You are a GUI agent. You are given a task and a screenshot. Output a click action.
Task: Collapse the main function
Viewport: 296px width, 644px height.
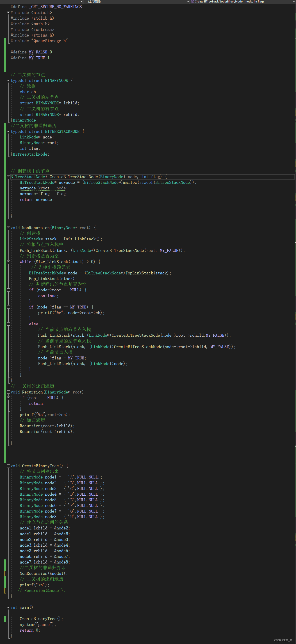click(8, 607)
